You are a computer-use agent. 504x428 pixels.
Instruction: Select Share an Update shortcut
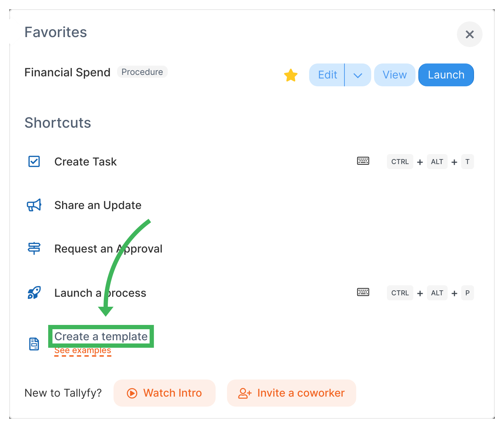98,205
